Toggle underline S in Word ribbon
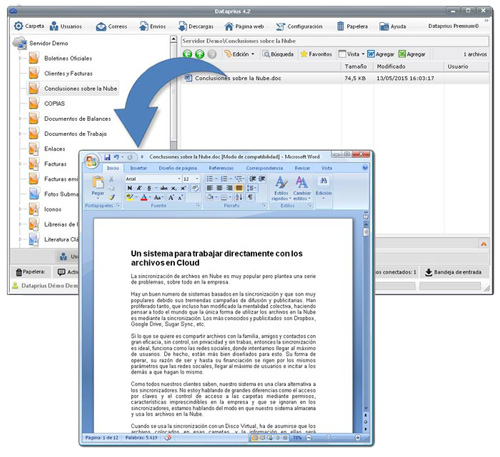Image resolution: width=500 pixels, height=457 pixels. click(x=149, y=188)
